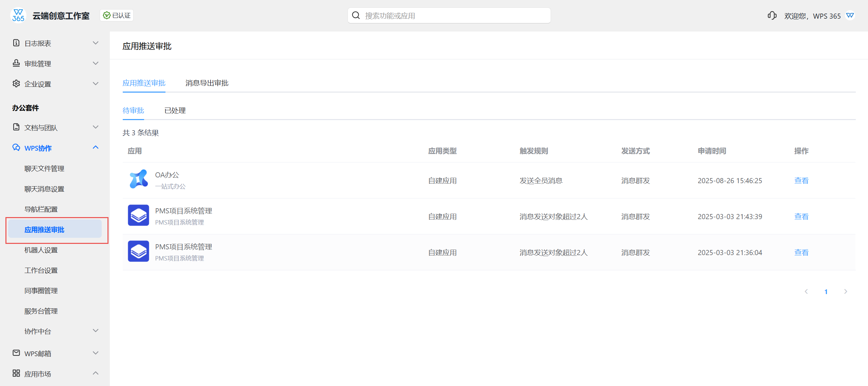Click the second PMS项目系统管理 app icon

[x=138, y=251]
